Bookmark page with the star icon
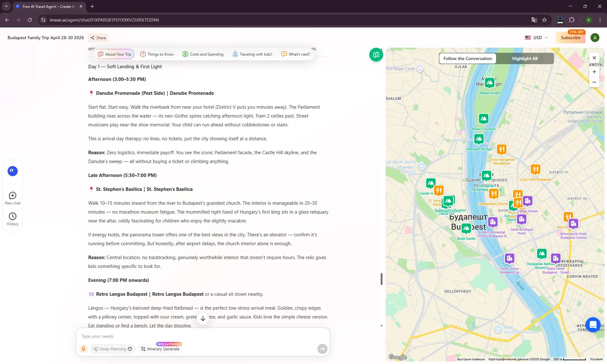Screen dimensions: 607x364 pos(544,20)
